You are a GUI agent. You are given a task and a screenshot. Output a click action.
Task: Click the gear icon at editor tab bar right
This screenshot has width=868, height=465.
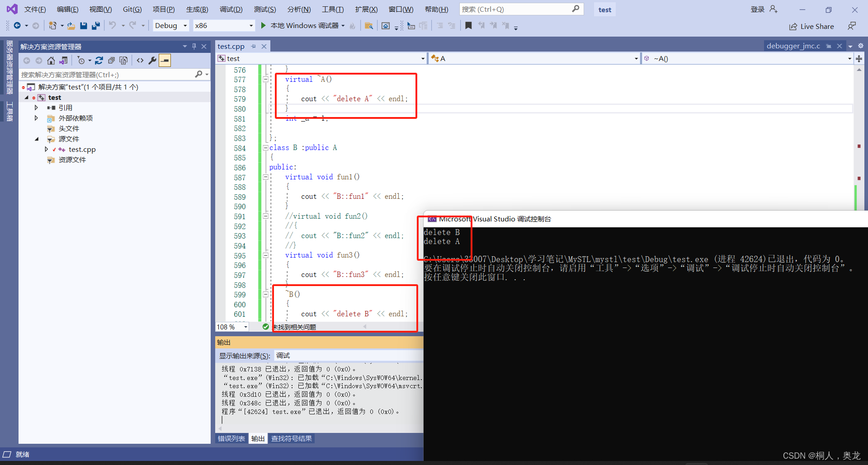click(861, 46)
